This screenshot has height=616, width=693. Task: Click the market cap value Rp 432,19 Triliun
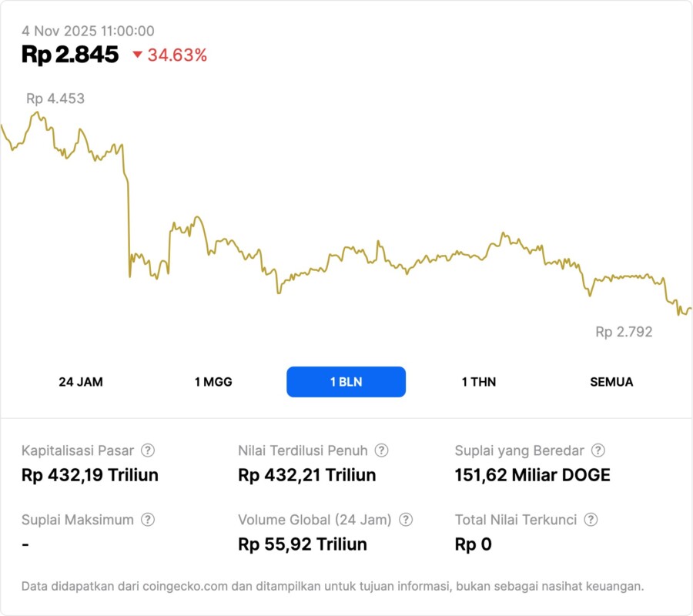[90, 475]
